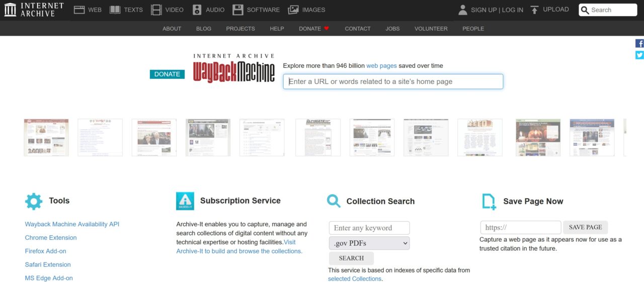The height and width of the screenshot is (282, 644).
Task: Open the Blog menu item
Action: point(204,29)
